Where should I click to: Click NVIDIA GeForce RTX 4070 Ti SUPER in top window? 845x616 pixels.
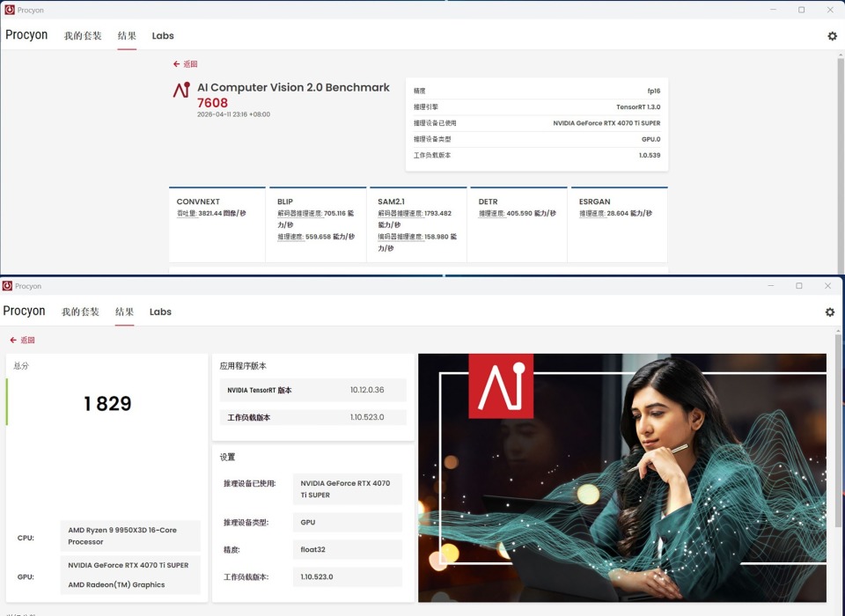[x=606, y=123]
